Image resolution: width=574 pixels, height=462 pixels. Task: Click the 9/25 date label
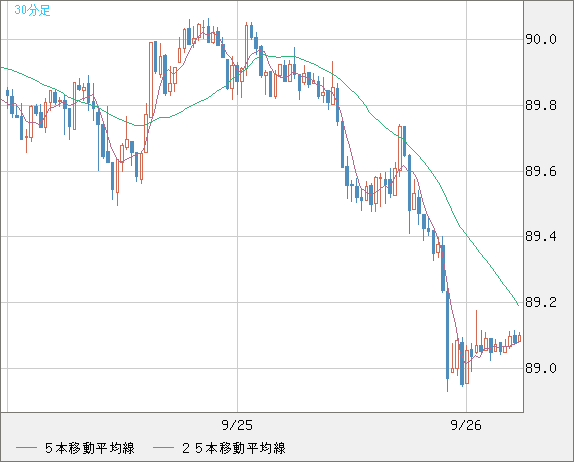[237, 425]
